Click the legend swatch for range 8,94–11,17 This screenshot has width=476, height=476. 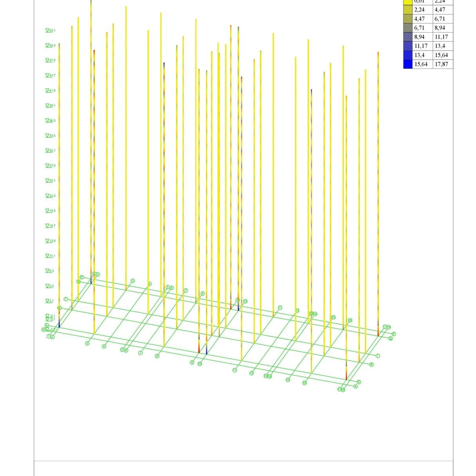pos(408,36)
